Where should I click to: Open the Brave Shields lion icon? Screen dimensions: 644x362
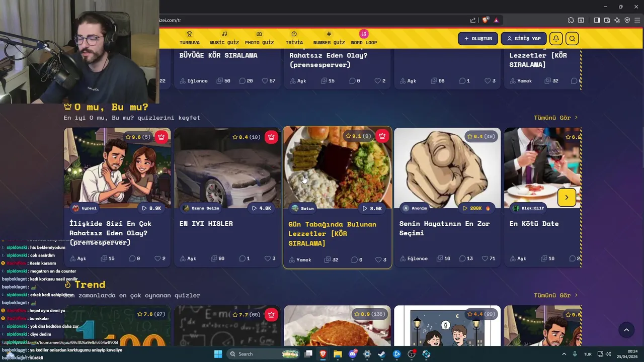[x=485, y=20]
